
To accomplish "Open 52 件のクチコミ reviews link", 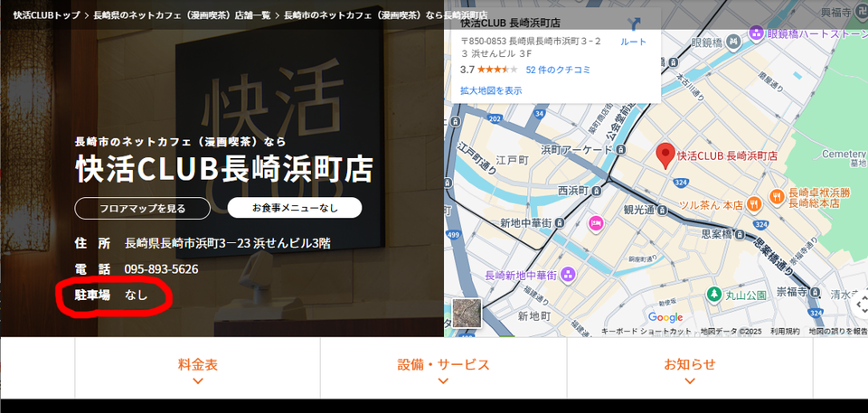I will [x=558, y=70].
